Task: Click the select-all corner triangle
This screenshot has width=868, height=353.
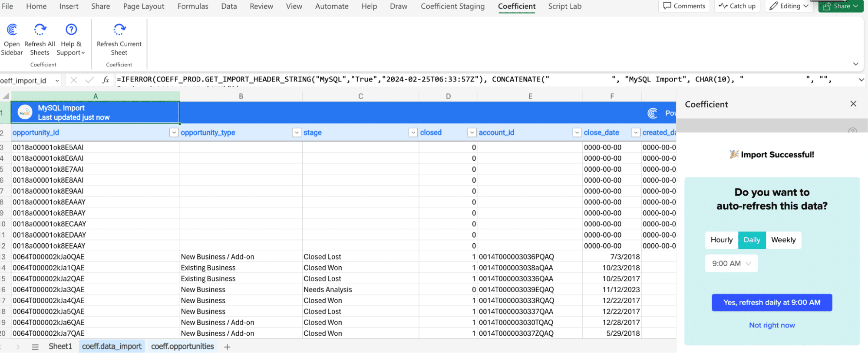Action: coord(6,96)
